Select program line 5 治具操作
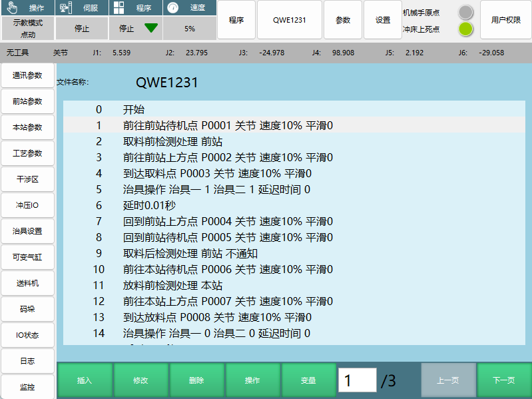 (x=216, y=189)
